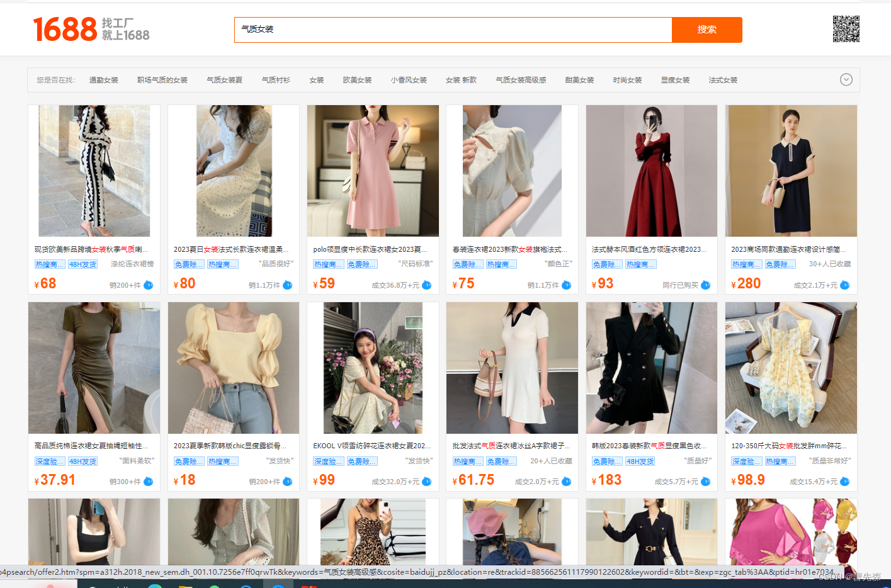Click the blue chat icon beside the ¥68 product
891x588 pixels.
coord(149,285)
